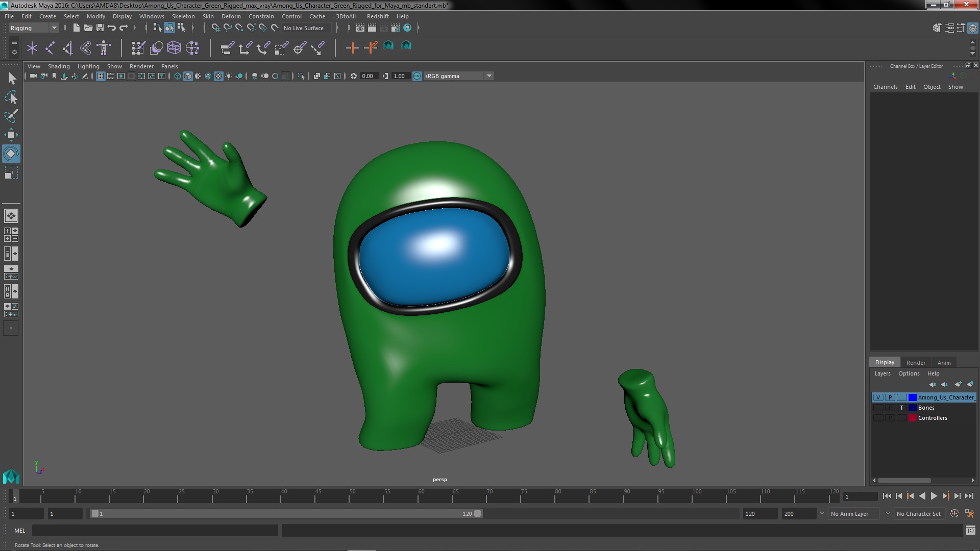Open Options in the Layer Editor

909,373
